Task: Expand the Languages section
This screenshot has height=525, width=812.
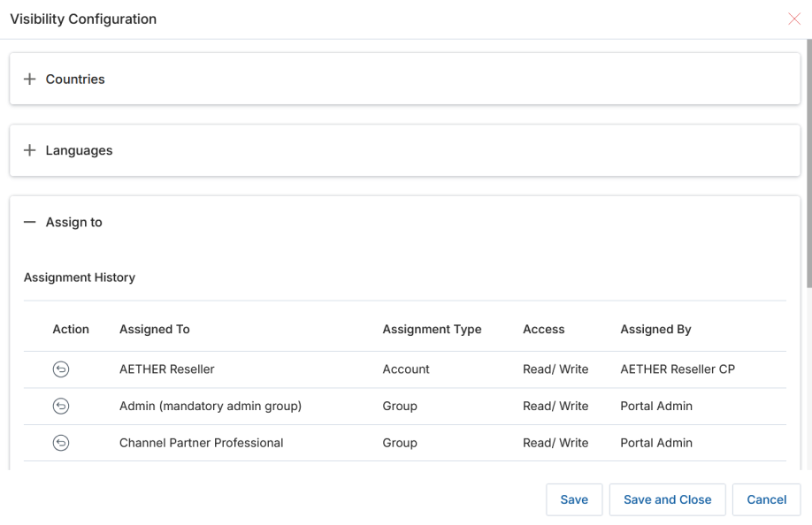Action: tap(29, 150)
